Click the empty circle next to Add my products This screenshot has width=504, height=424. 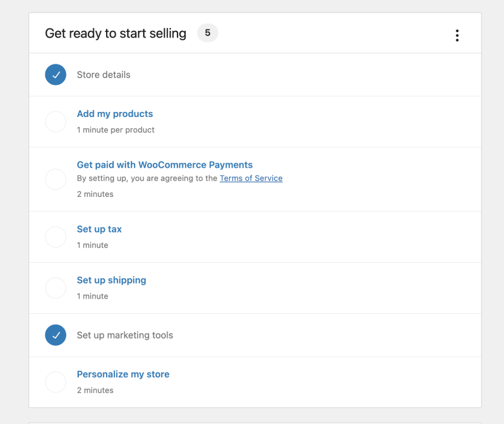[x=56, y=121]
